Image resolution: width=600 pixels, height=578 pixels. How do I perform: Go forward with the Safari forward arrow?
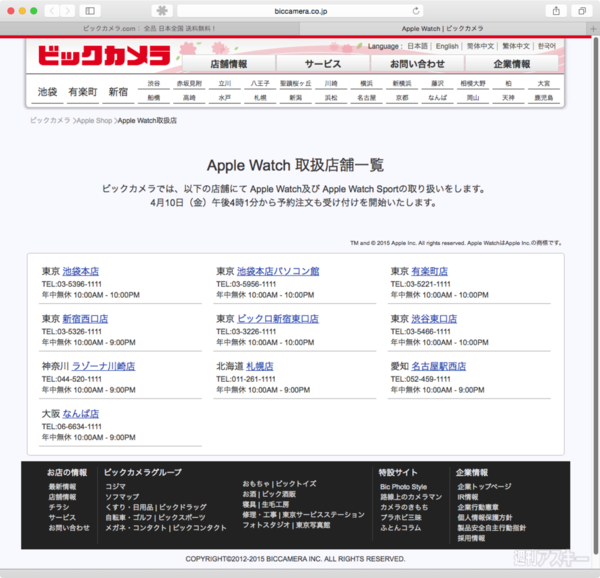click(67, 11)
